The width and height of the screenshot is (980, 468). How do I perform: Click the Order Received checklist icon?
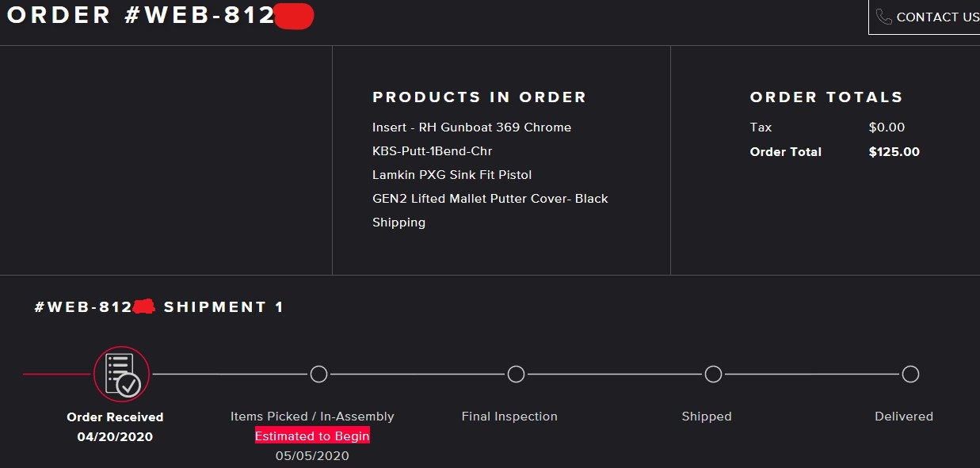pyautogui.click(x=121, y=374)
